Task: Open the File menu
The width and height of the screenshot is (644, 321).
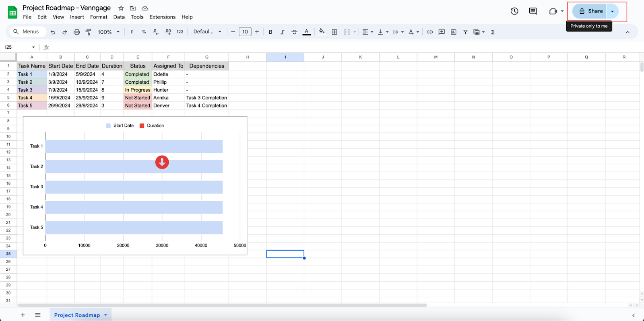Action: click(27, 17)
